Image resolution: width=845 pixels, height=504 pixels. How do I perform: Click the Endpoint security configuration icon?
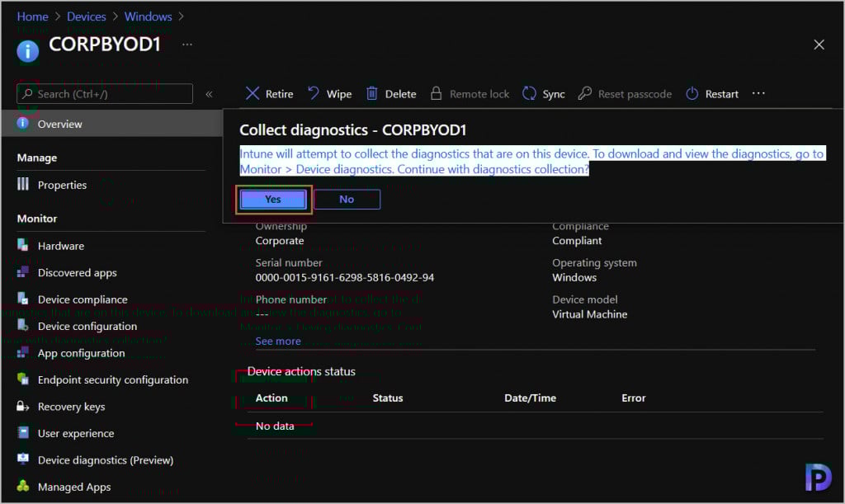point(22,379)
